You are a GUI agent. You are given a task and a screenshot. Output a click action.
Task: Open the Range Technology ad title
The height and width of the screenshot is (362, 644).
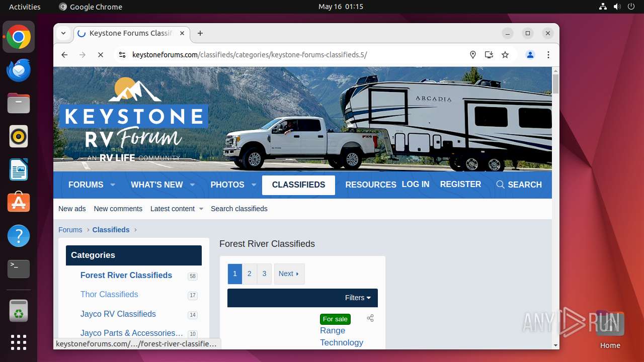pyautogui.click(x=342, y=337)
